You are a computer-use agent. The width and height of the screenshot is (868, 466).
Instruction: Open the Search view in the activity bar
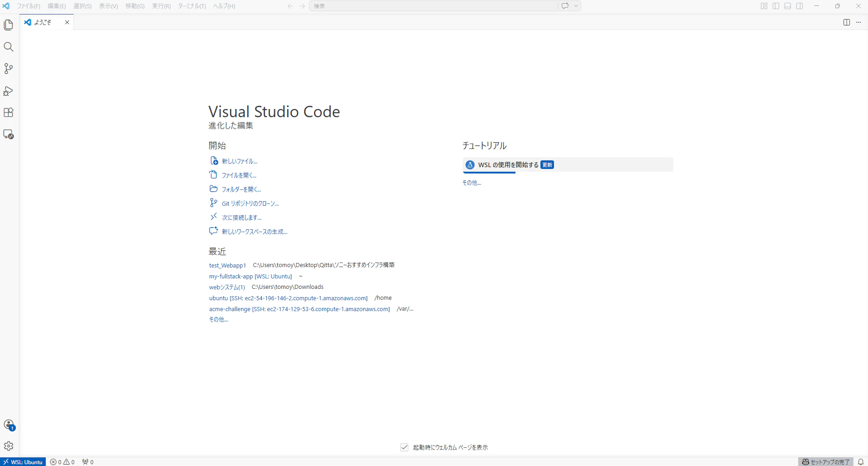coord(9,47)
